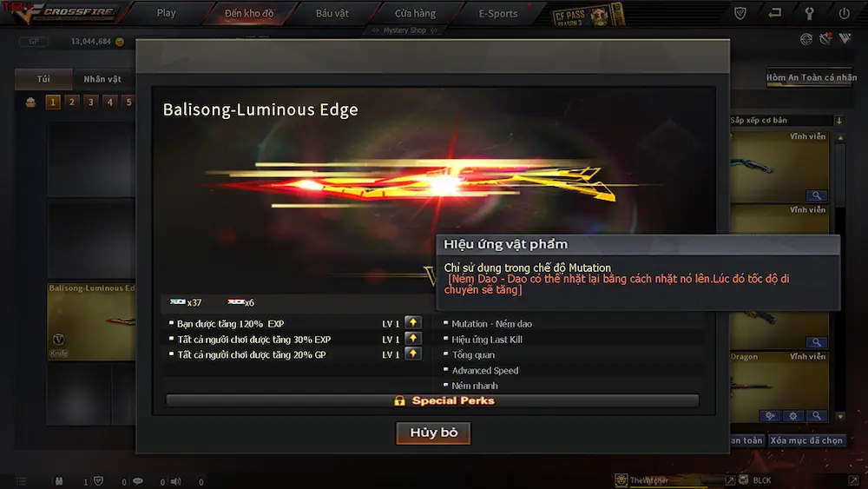
Task: Click the Hủy bỏ button
Action: (x=433, y=433)
